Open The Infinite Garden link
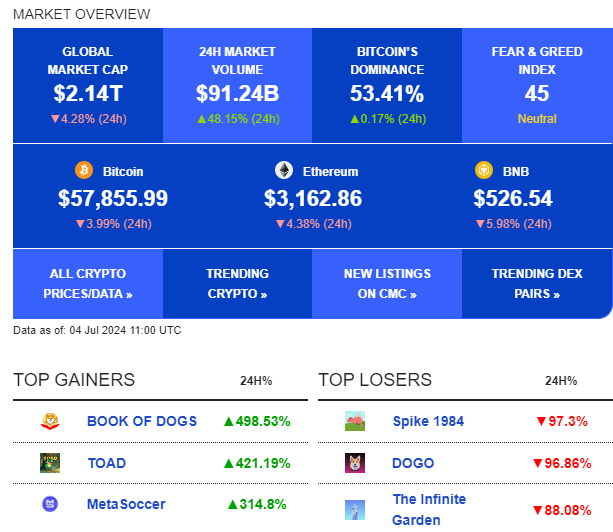 (x=429, y=510)
